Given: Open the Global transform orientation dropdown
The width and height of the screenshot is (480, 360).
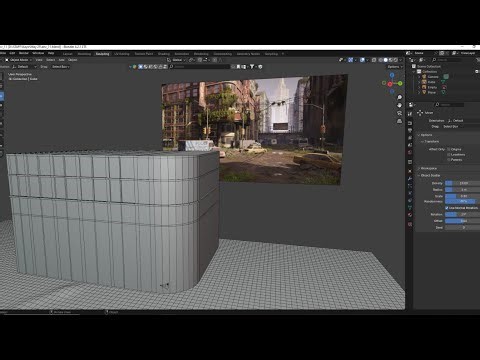Looking at the screenshot, I should point(176,60).
